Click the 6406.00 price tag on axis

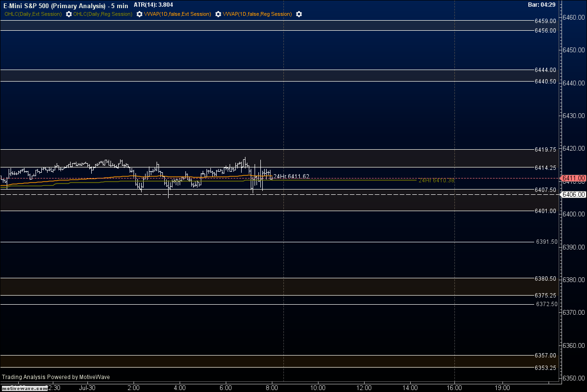coord(574,194)
